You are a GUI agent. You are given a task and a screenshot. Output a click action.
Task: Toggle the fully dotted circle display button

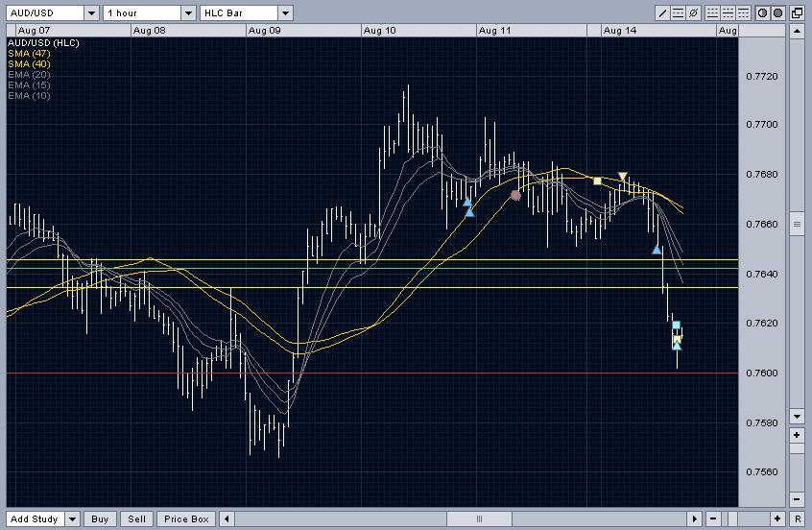[x=778, y=12]
